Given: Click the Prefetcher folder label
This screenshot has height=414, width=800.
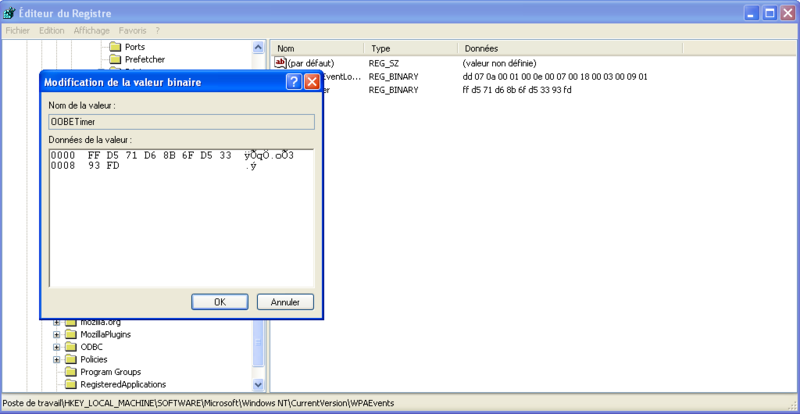Looking at the screenshot, I should 145,60.
